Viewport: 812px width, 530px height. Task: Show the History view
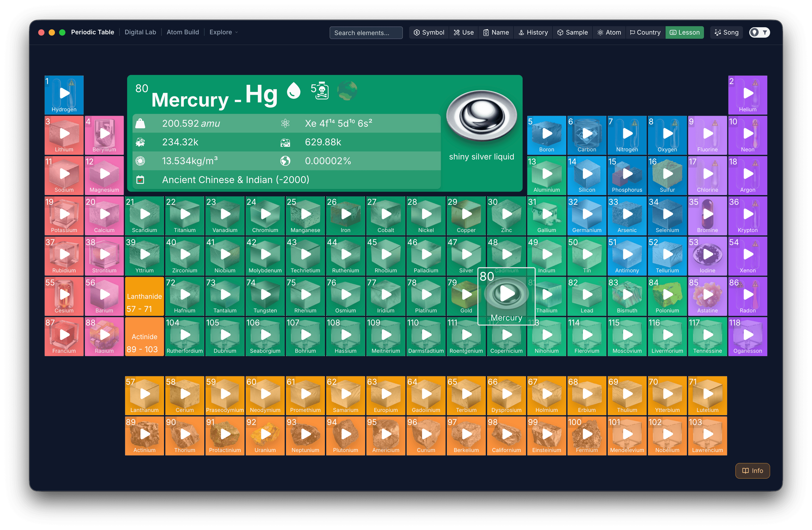533,32
